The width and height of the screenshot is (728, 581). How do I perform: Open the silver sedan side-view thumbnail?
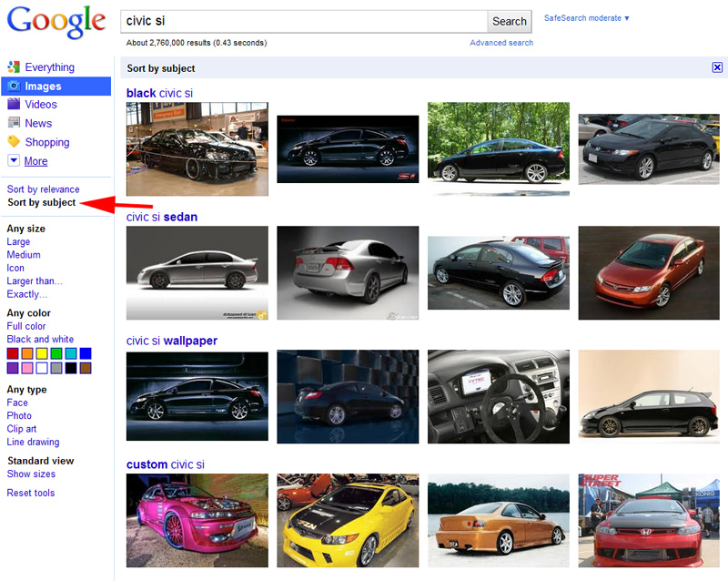click(197, 273)
